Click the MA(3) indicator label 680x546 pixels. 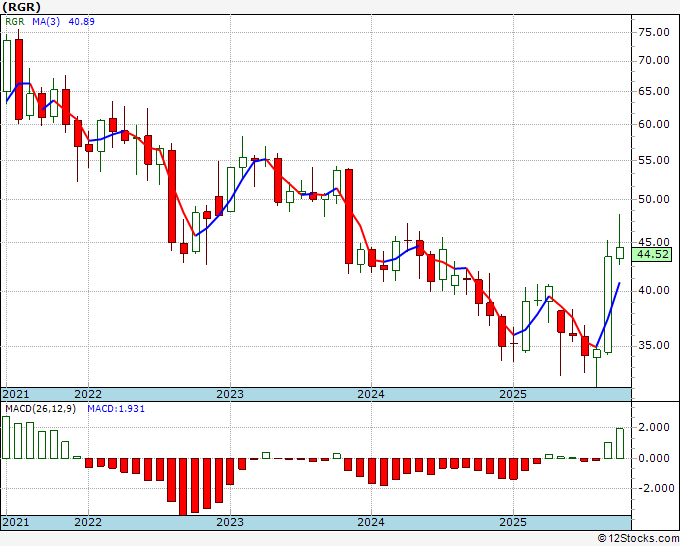46,22
